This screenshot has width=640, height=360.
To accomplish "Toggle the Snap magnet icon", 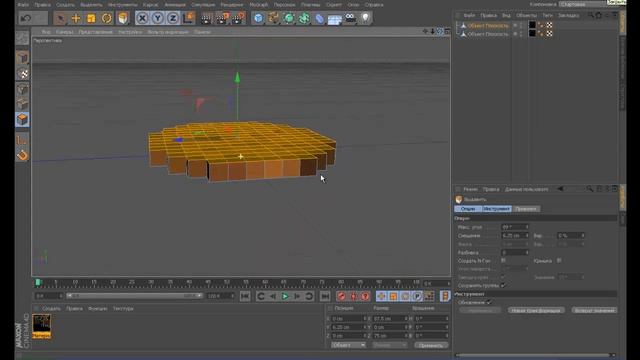I will click(22, 156).
